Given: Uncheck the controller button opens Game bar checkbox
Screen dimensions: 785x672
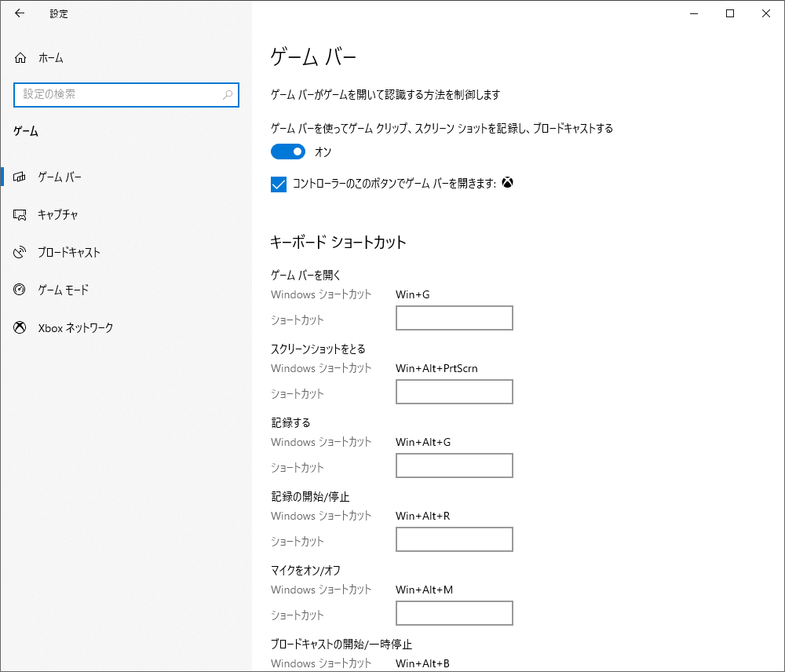Looking at the screenshot, I should [279, 182].
